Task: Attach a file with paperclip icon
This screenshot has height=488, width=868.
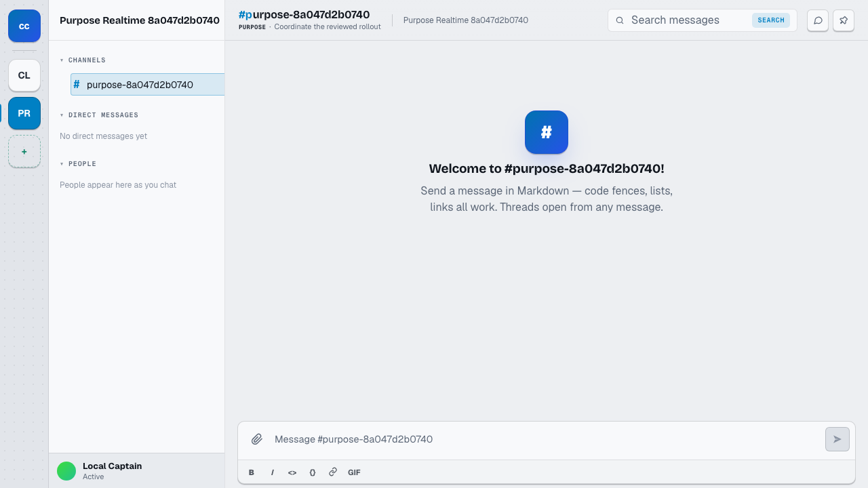Action: coord(256,439)
